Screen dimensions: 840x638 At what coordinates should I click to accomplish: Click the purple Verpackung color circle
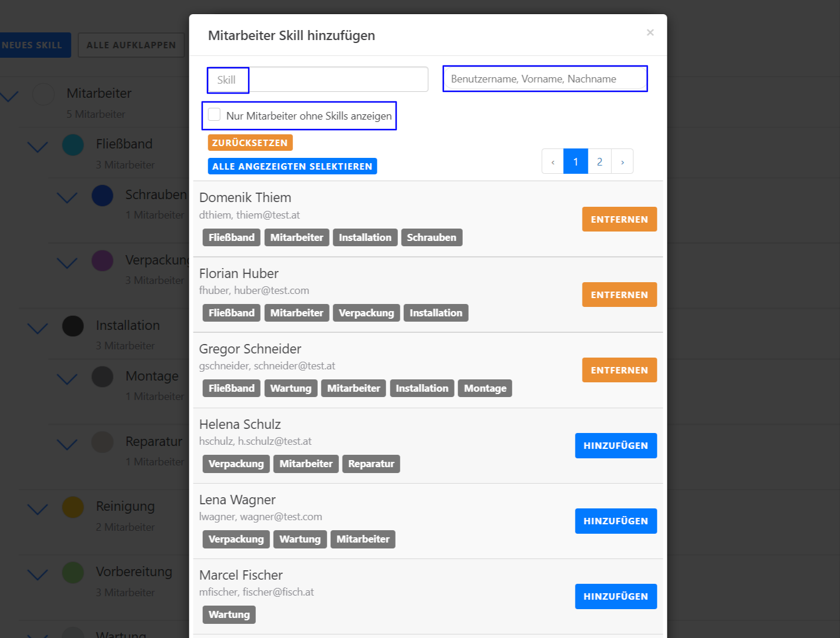(x=103, y=260)
